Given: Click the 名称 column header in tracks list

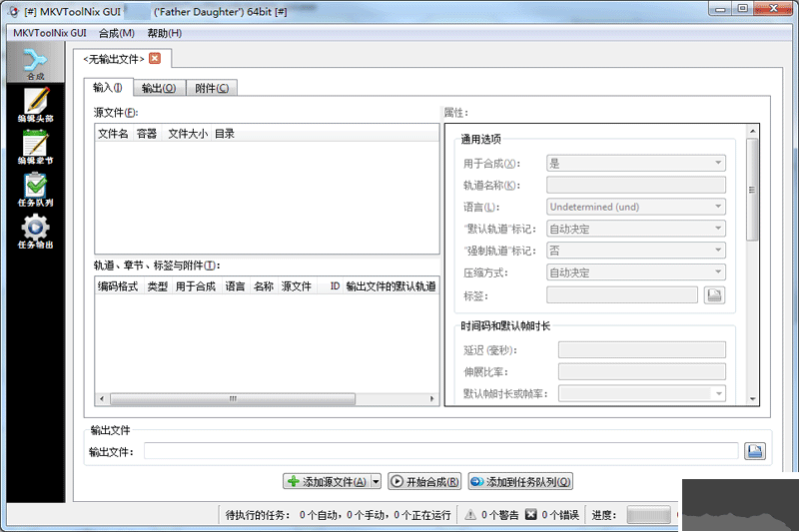Looking at the screenshot, I should (x=264, y=286).
